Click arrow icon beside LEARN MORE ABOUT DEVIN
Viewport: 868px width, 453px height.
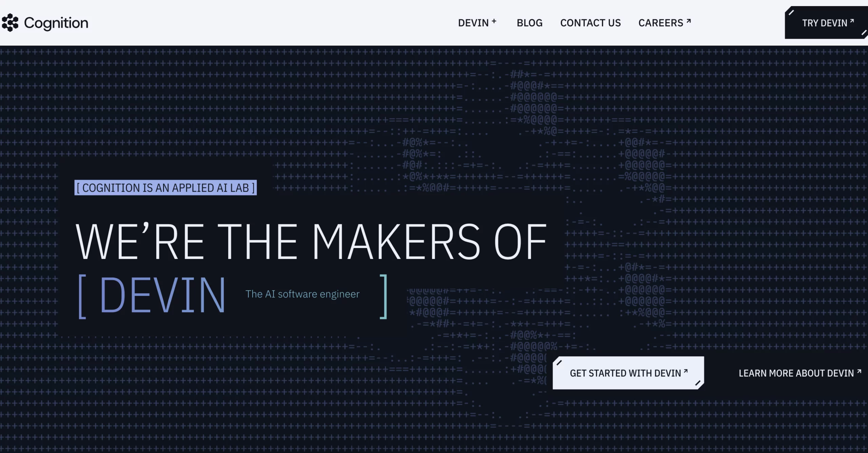[859, 372]
